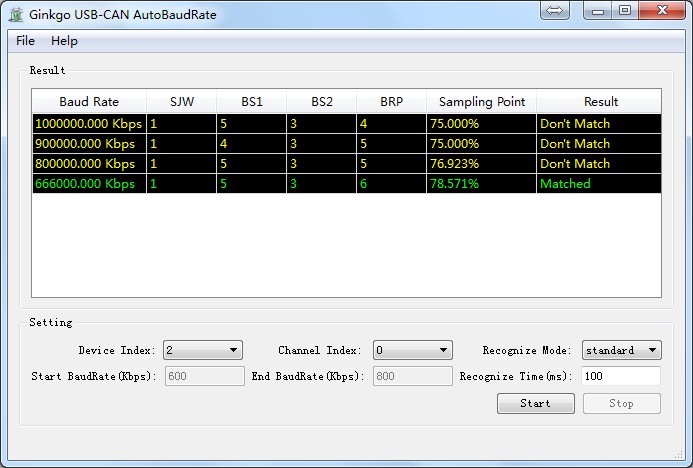The height and width of the screenshot is (468, 693).
Task: Click the BRP column header
Action: pyautogui.click(x=391, y=102)
